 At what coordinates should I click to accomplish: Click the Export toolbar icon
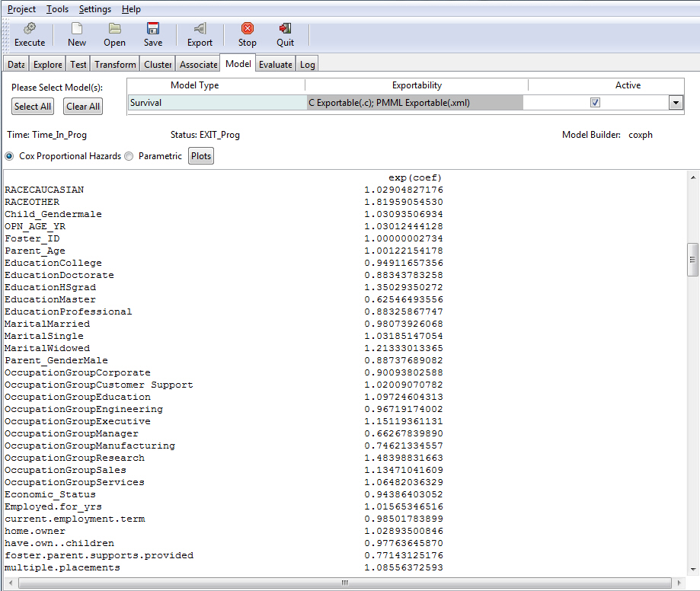[200, 29]
